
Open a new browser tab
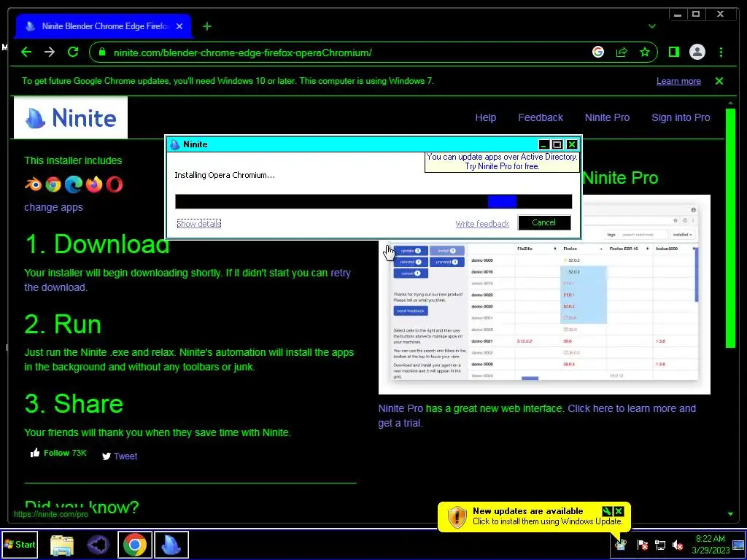coord(206,26)
